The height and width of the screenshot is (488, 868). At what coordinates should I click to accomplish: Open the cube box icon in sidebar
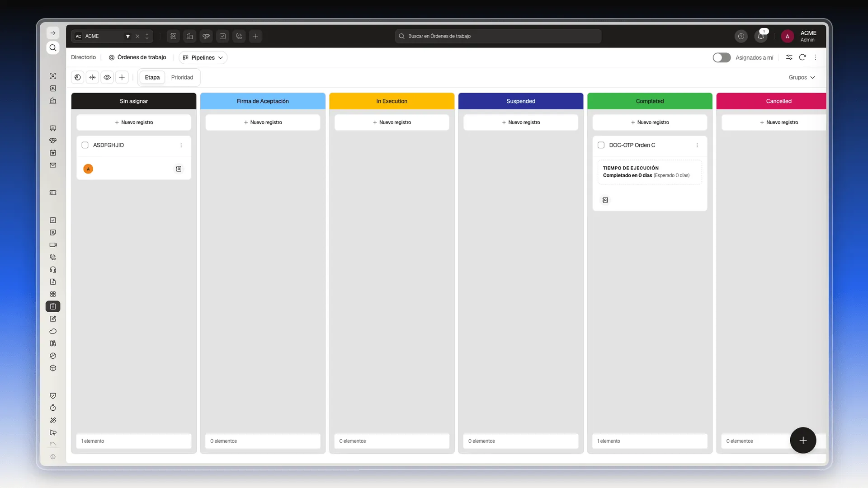(x=53, y=368)
